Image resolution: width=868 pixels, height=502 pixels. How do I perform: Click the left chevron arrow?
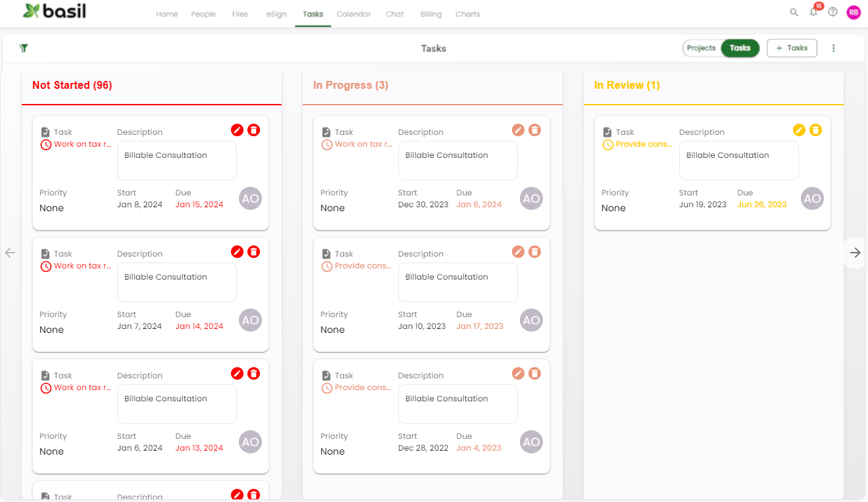coord(10,252)
